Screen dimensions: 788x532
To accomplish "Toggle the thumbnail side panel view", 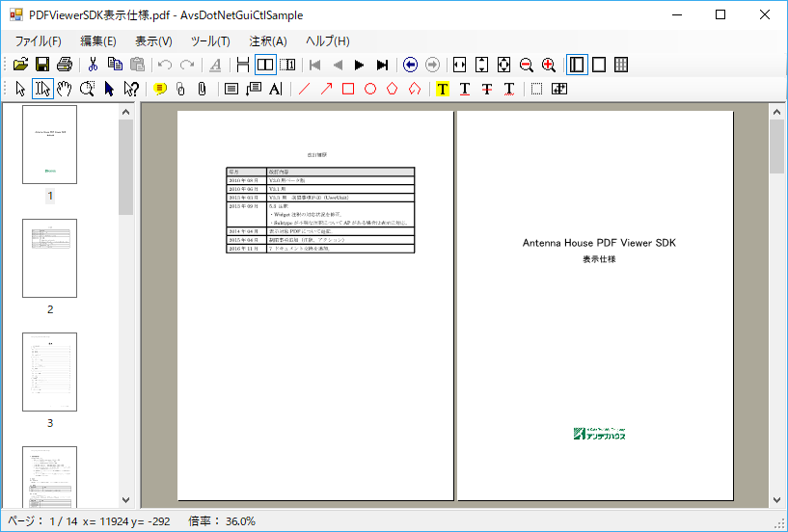I will [577, 65].
